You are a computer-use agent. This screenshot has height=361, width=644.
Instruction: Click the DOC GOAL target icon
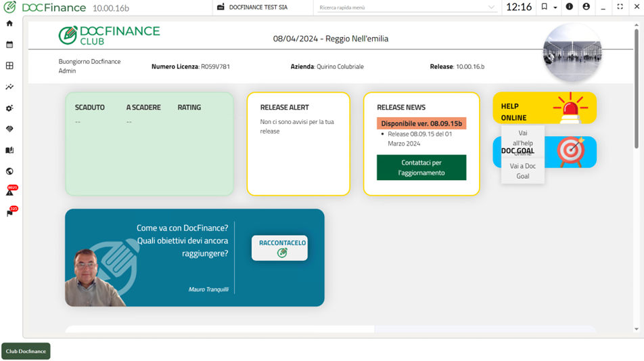570,152
